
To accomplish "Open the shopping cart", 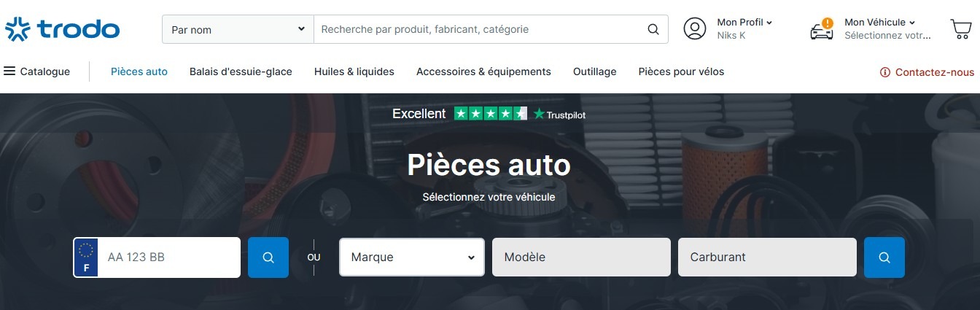I will point(961,29).
